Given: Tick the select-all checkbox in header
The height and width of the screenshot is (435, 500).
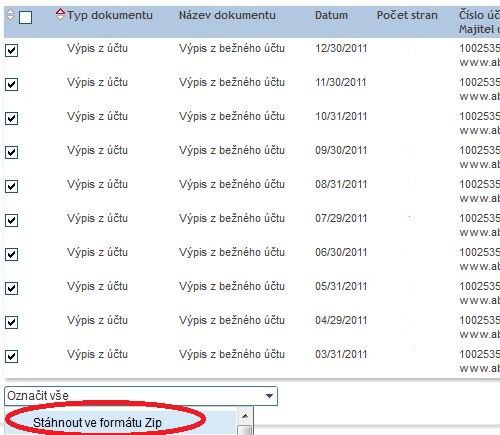Looking at the screenshot, I should (26, 17).
